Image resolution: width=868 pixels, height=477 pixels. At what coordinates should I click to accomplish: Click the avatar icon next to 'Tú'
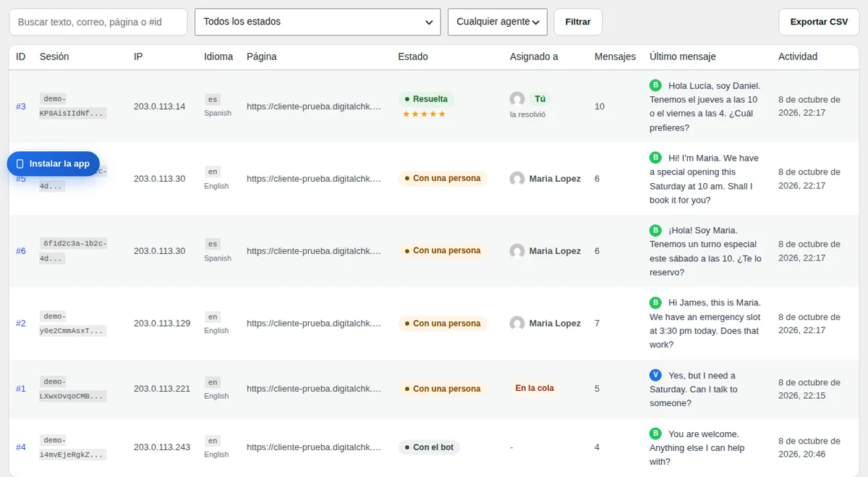(x=517, y=99)
